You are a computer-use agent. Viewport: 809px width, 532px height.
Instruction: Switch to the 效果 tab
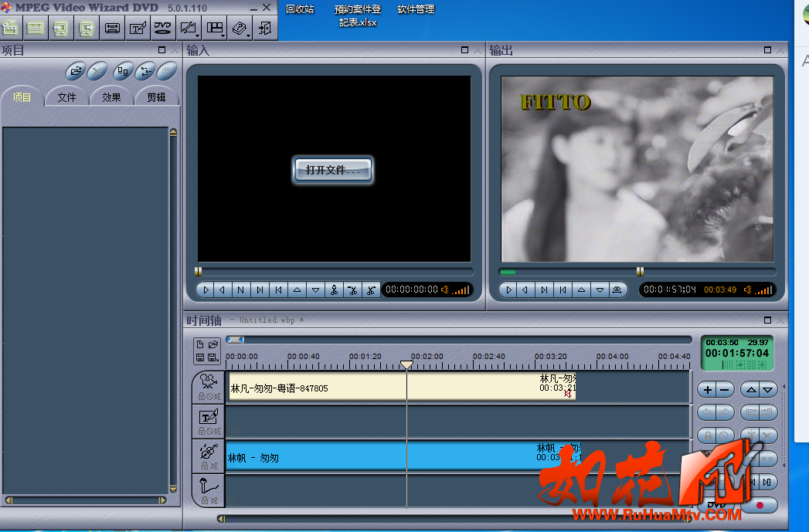tap(111, 97)
